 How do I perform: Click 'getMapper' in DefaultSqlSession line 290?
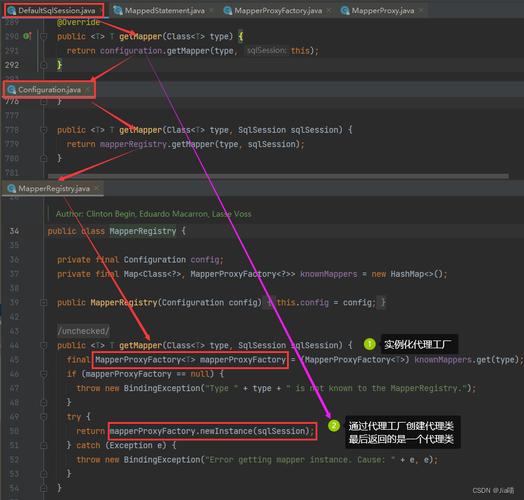click(x=140, y=36)
